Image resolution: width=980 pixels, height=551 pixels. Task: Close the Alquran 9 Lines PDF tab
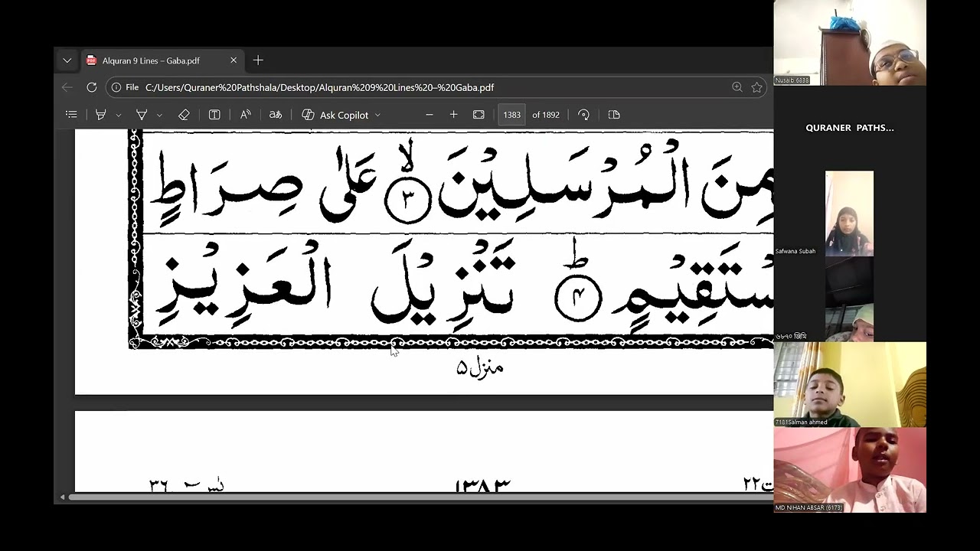point(234,60)
